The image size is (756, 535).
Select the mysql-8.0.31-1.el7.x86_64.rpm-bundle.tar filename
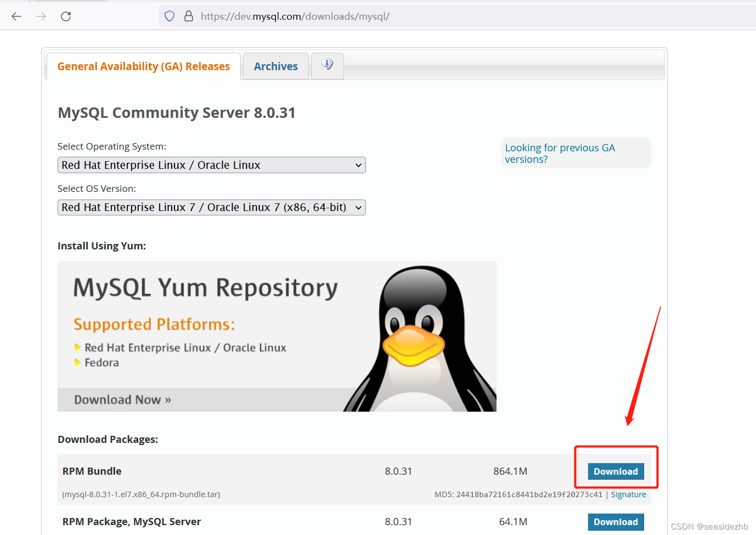141,494
